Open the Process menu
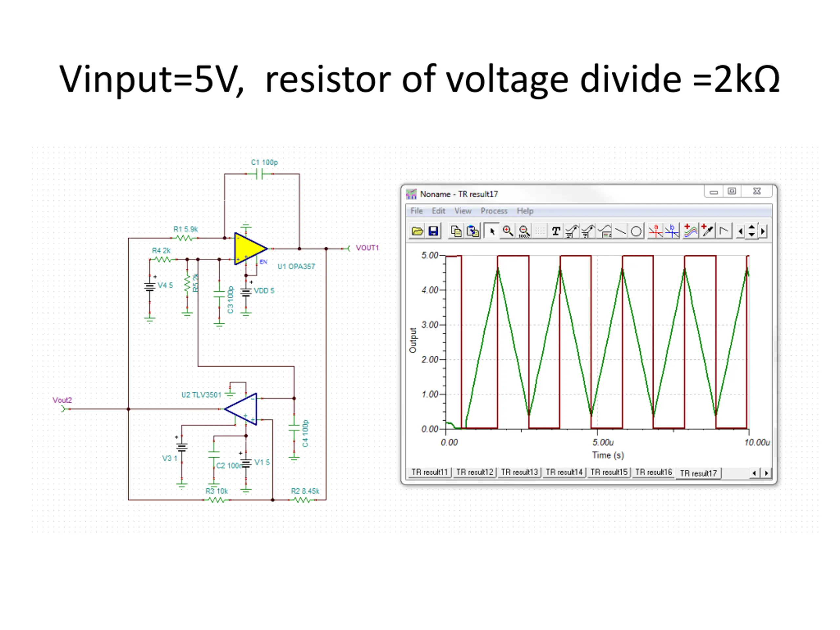The height and width of the screenshot is (630, 840). point(494,211)
